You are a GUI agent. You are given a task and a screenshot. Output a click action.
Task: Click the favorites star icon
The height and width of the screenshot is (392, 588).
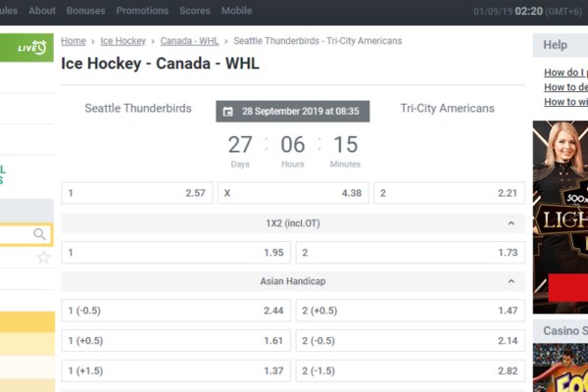pos(43,258)
